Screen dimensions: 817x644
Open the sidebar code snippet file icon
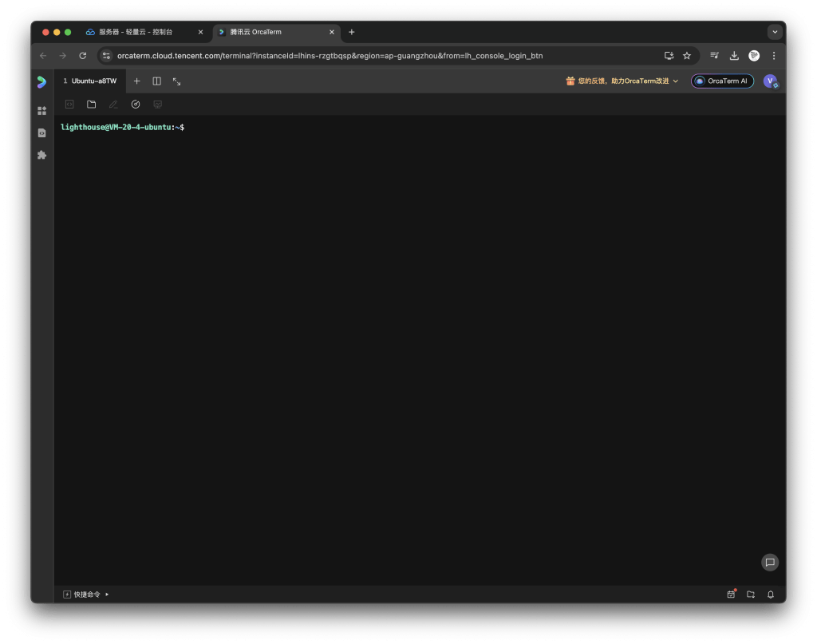(42, 132)
